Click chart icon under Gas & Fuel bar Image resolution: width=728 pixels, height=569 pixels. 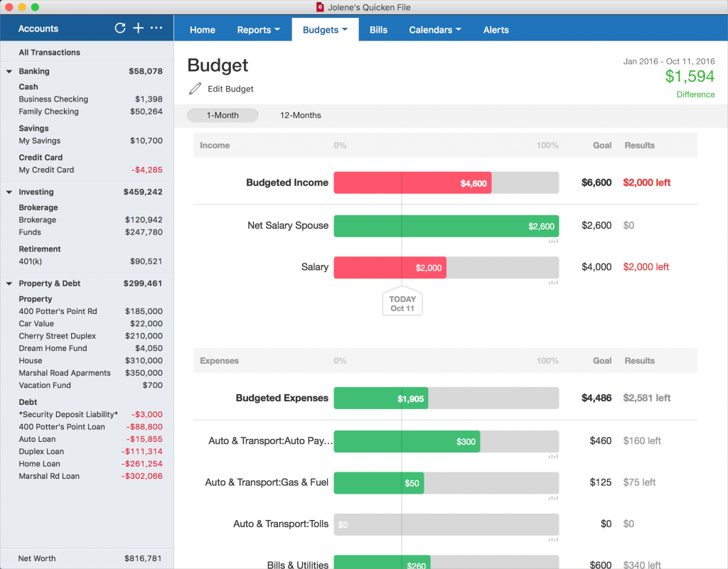(553, 498)
